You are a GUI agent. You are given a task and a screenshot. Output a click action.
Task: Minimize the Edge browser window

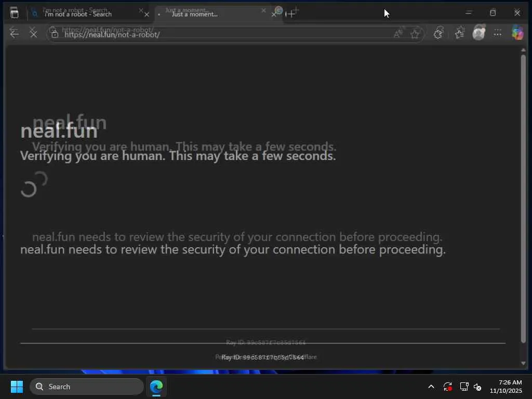click(469, 13)
